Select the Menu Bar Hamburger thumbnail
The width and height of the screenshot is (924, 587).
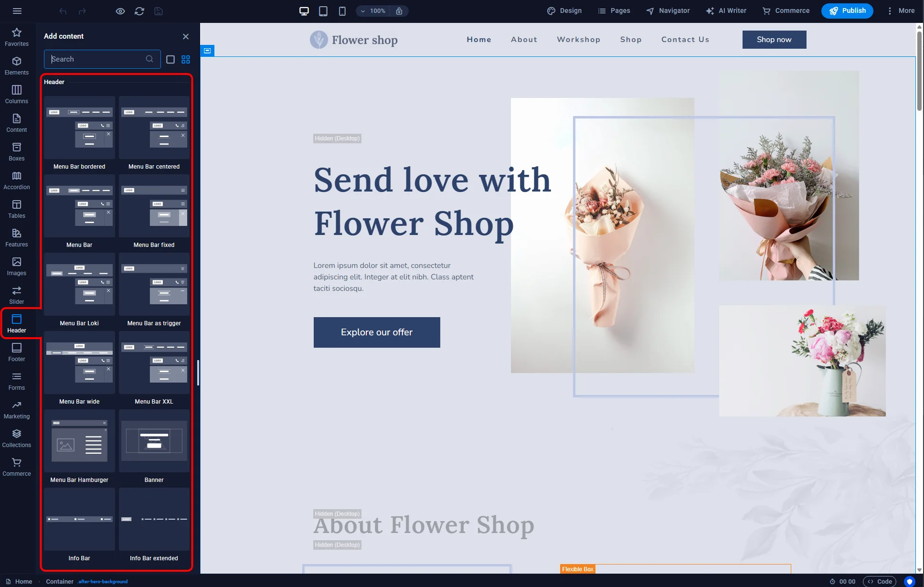point(79,441)
